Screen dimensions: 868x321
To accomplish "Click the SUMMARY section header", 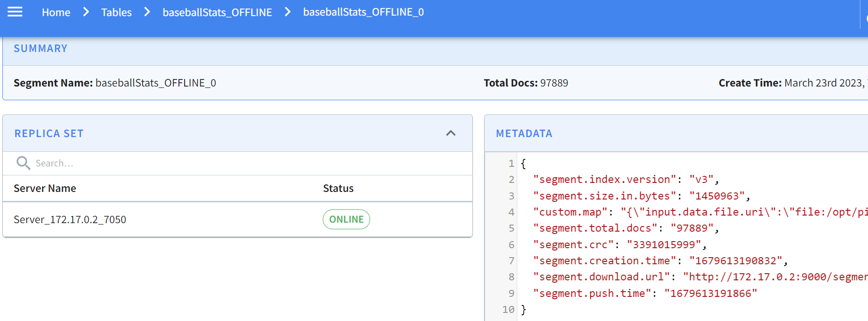I will 41,49.
